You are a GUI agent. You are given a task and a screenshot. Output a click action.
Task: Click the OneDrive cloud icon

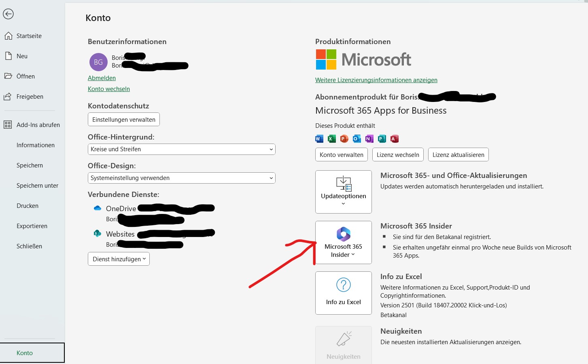tap(98, 208)
